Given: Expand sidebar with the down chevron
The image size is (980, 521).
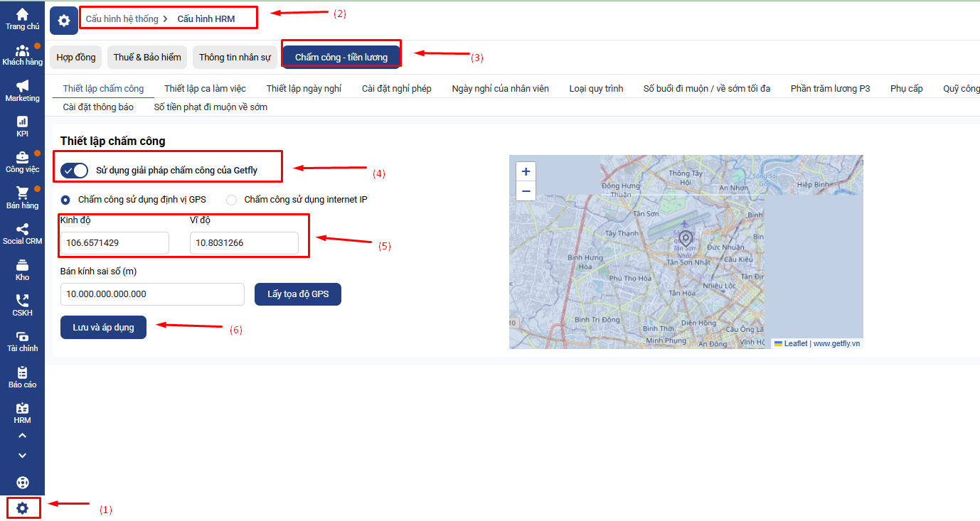Looking at the screenshot, I should 22,456.
